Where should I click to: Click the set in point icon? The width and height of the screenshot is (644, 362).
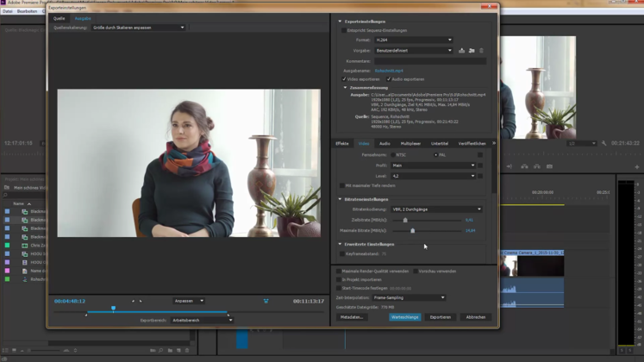[x=133, y=301]
